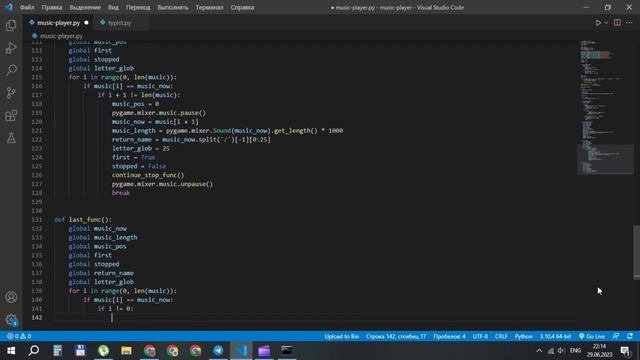The height and width of the screenshot is (360, 640).
Task: Open the Выделение menu
Action: click(85, 7)
